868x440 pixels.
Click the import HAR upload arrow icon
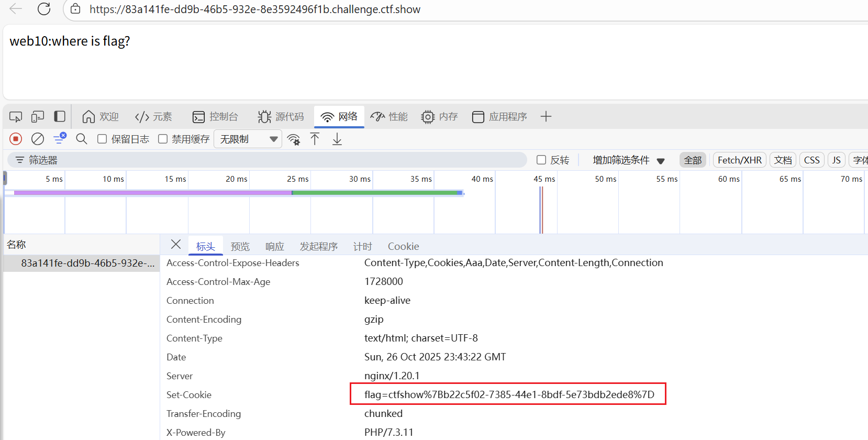(315, 139)
